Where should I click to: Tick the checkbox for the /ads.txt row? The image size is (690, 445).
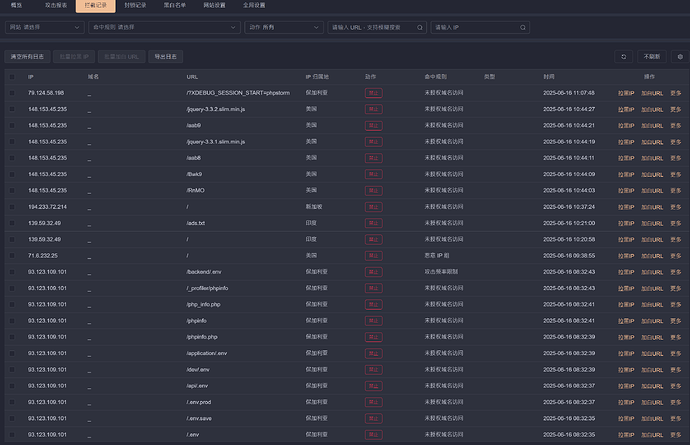(x=12, y=223)
